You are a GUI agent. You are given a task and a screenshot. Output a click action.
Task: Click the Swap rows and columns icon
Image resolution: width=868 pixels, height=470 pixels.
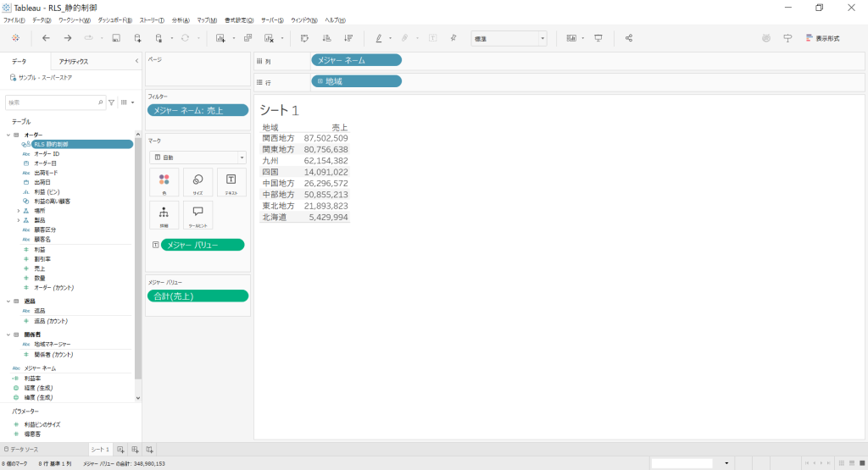tap(304, 38)
